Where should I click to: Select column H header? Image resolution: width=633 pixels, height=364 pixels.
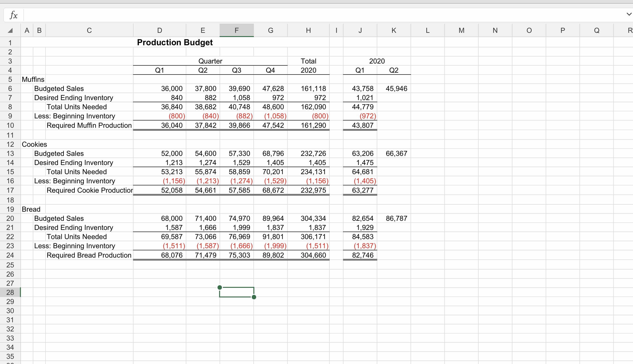308,30
